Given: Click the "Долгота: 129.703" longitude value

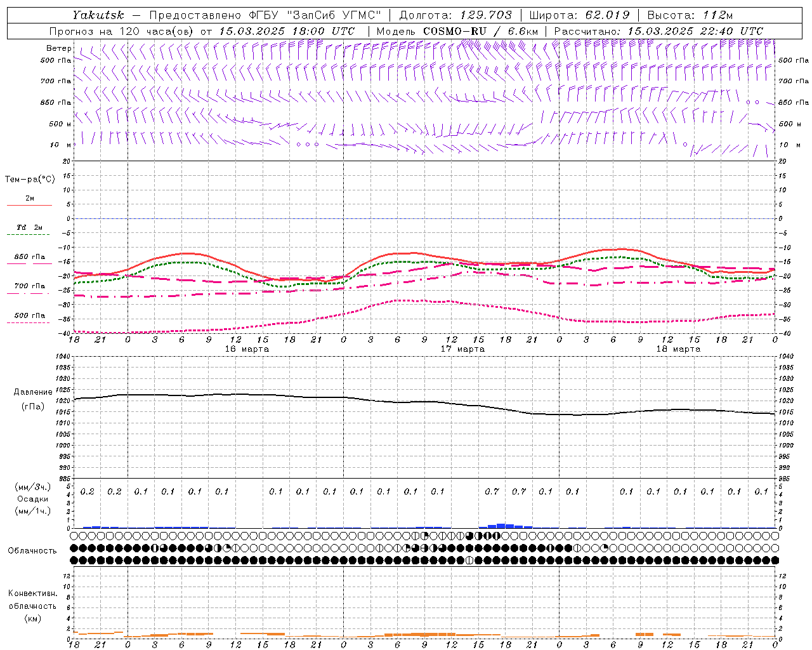Looking at the screenshot, I should [x=455, y=15].
